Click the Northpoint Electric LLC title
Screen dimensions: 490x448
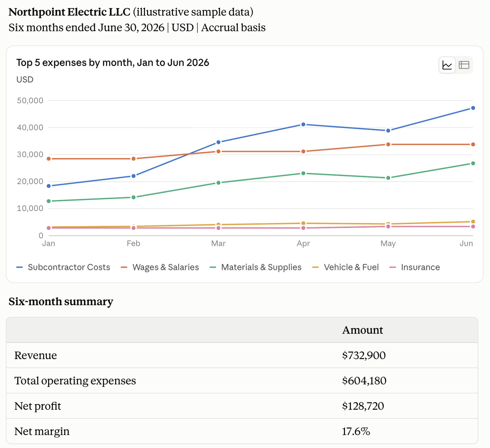69,12
